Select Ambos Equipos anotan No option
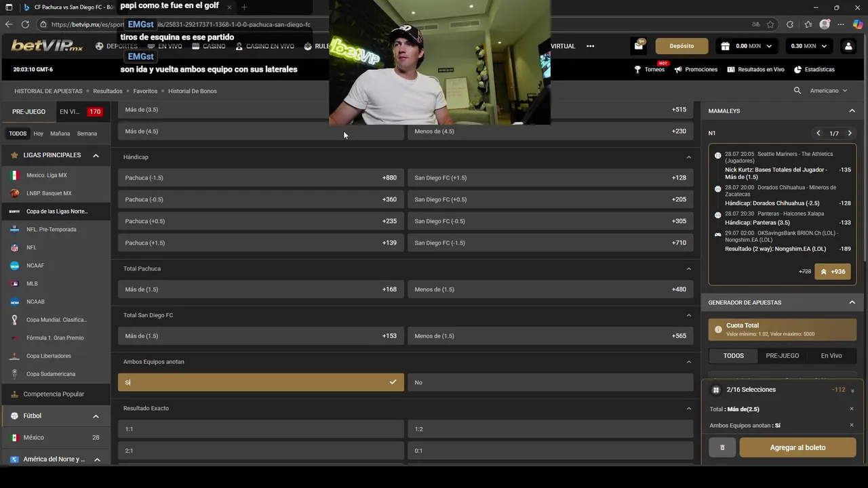This screenshot has height=488, width=868. tap(551, 382)
